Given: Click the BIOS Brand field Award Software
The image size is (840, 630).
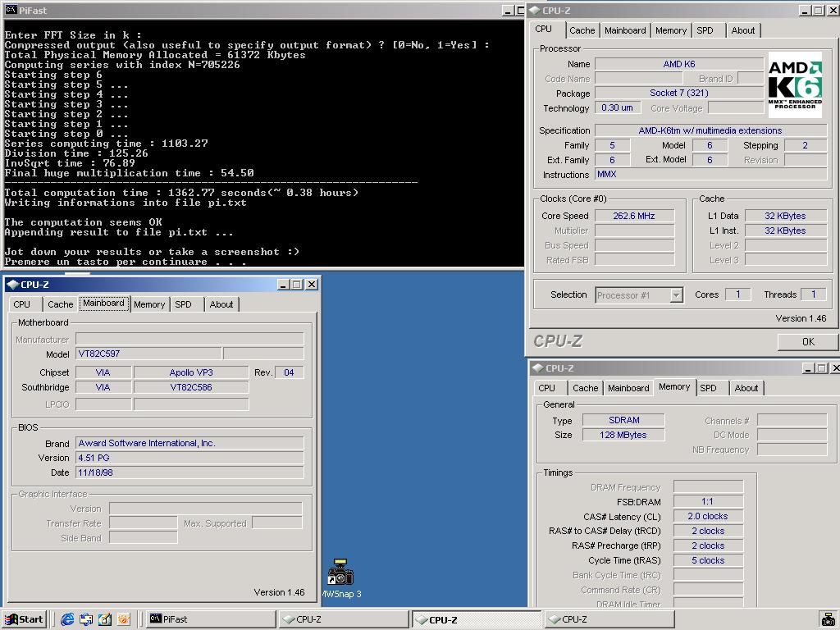Looking at the screenshot, I should coord(189,443).
